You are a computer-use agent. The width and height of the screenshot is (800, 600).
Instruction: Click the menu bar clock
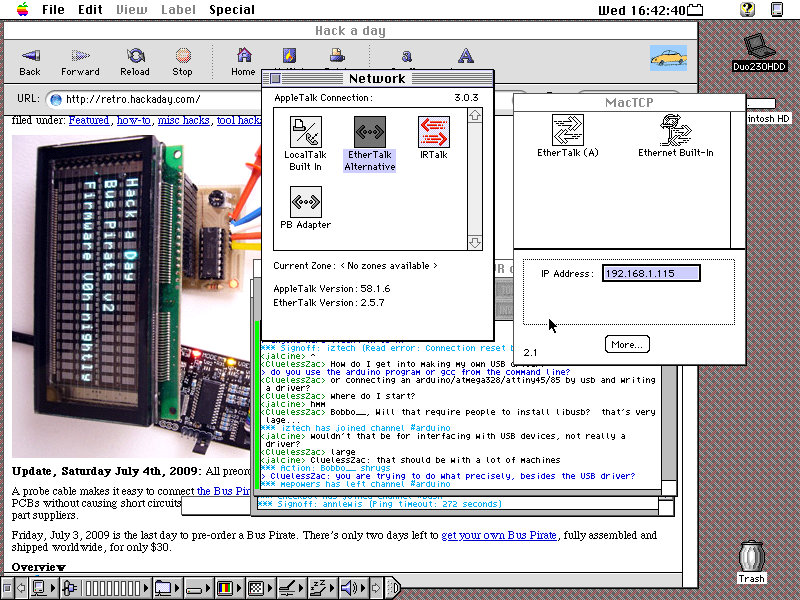point(641,10)
